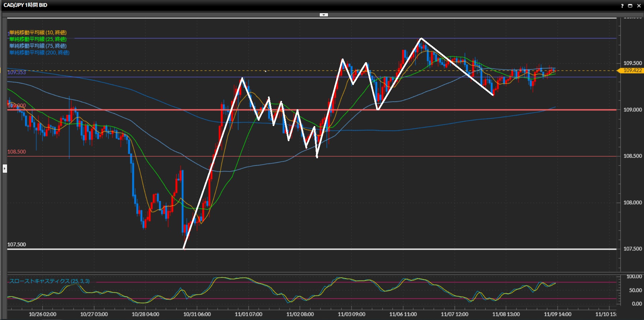Expand the left side panel arrow
This screenshot has width=644, height=320.
click(5, 168)
